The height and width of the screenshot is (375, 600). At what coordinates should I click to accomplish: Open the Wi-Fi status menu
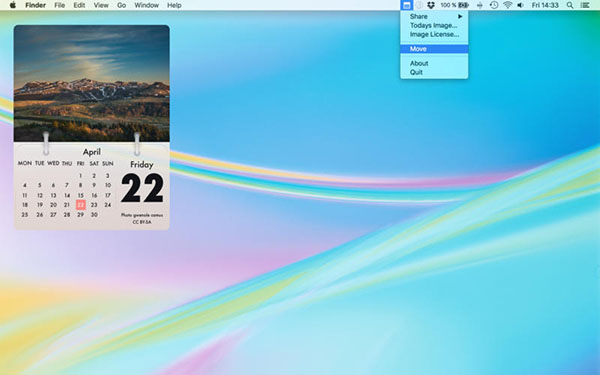tap(508, 5)
